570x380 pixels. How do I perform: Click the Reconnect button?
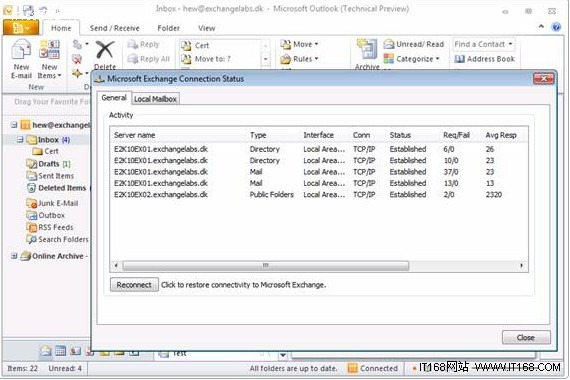(134, 285)
